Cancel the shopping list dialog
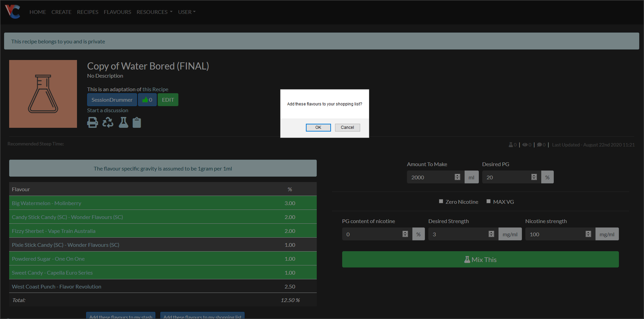Screen dimensions: 644x319 pyautogui.click(x=347, y=127)
